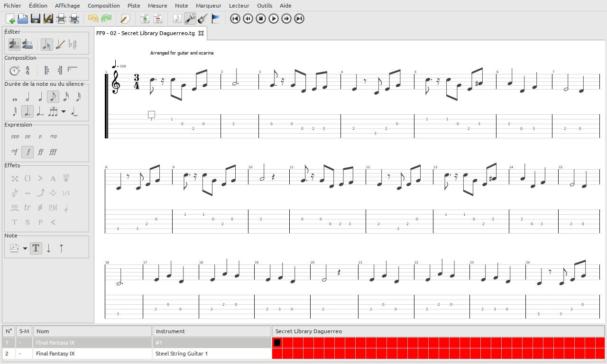Open the time signature setting

click(27, 70)
